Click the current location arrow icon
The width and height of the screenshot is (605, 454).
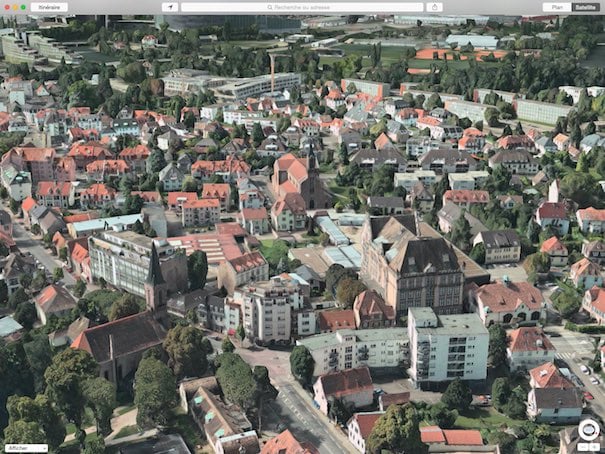pos(170,7)
